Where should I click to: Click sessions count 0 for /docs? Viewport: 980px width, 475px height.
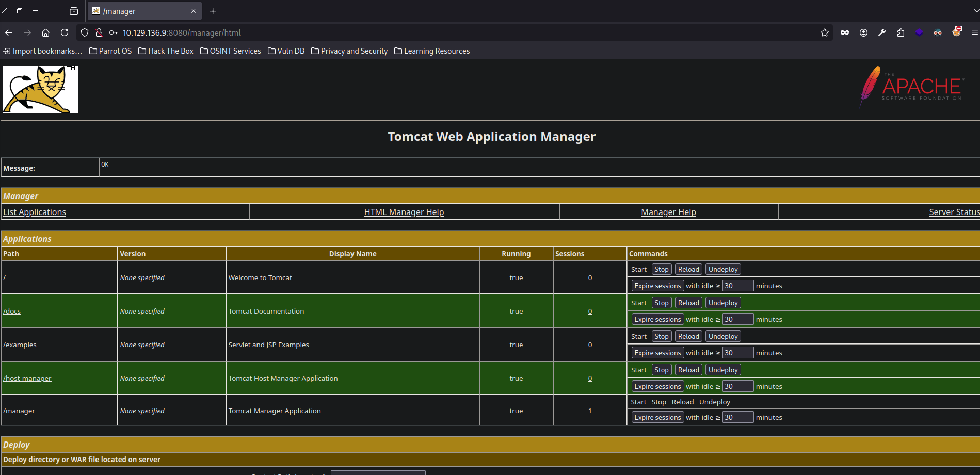590,311
